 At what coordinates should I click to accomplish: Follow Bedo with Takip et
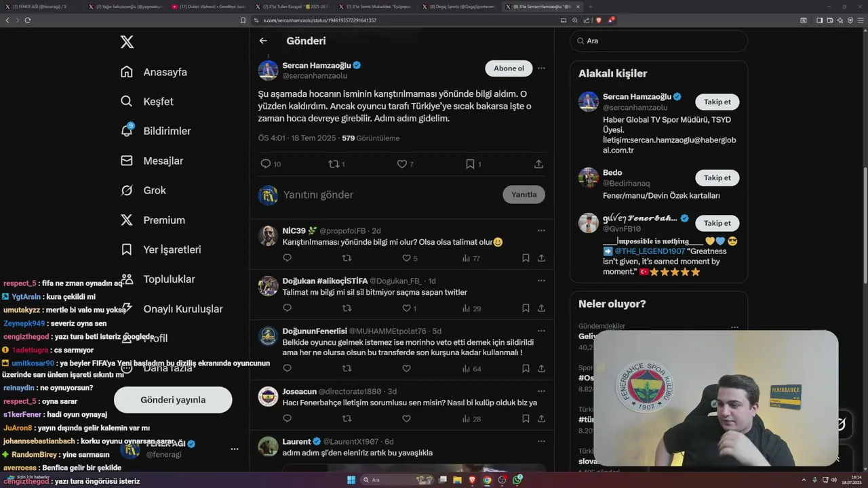click(x=717, y=178)
